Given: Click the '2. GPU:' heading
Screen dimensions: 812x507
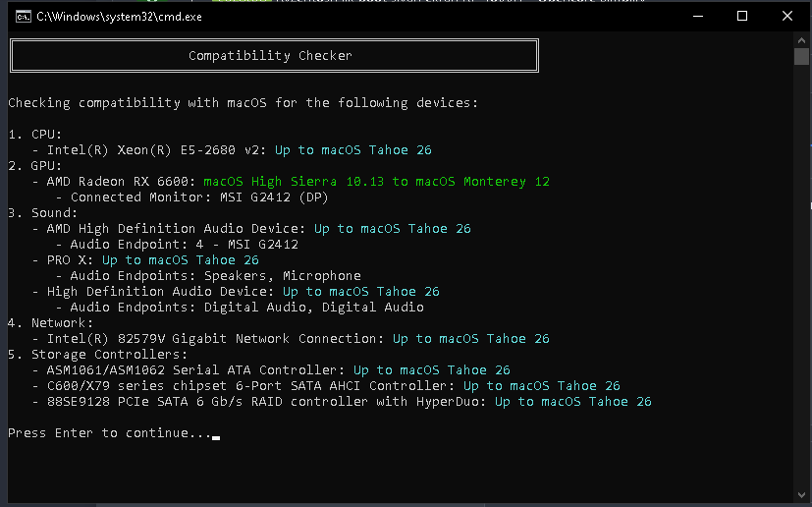Looking at the screenshot, I should tap(34, 165).
